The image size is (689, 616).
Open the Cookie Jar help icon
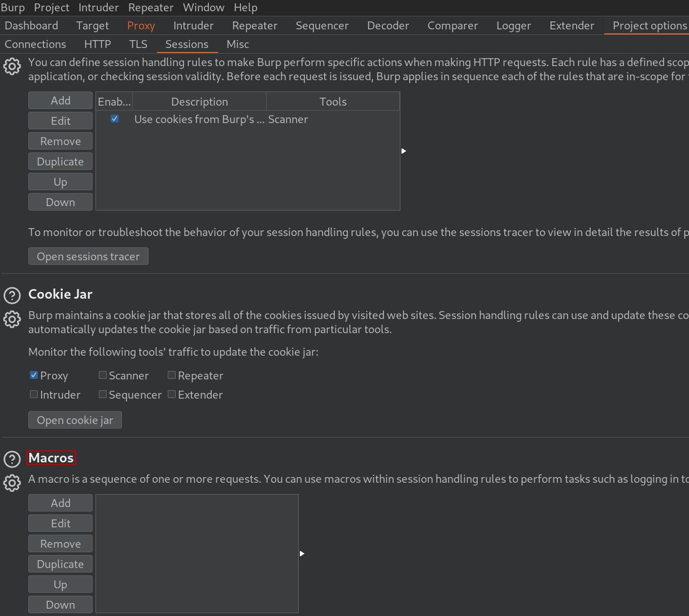12,295
